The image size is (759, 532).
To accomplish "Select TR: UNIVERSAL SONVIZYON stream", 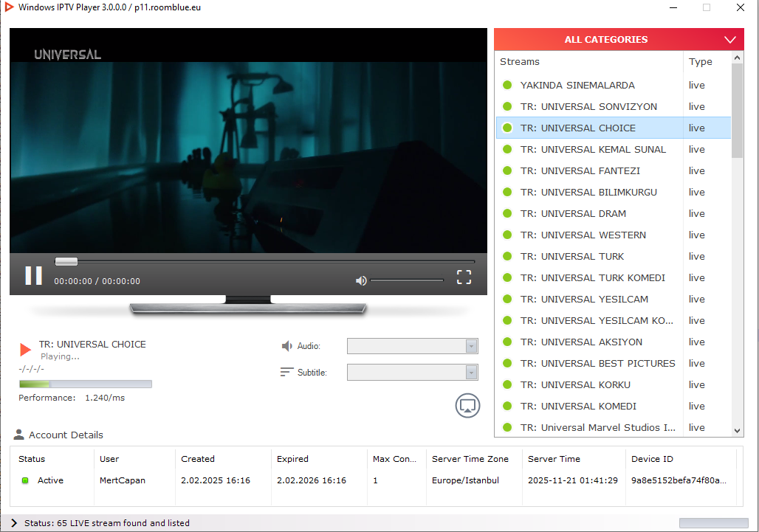I will coord(614,106).
